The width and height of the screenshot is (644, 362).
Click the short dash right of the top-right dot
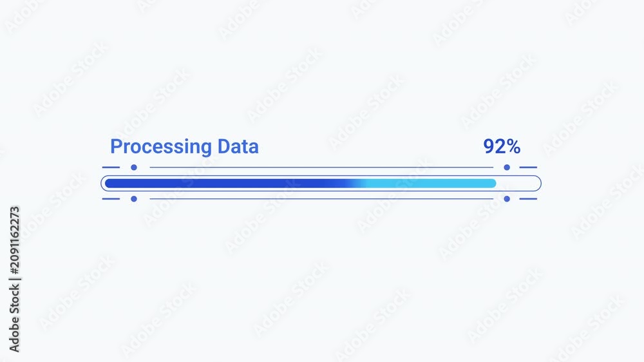click(x=528, y=167)
